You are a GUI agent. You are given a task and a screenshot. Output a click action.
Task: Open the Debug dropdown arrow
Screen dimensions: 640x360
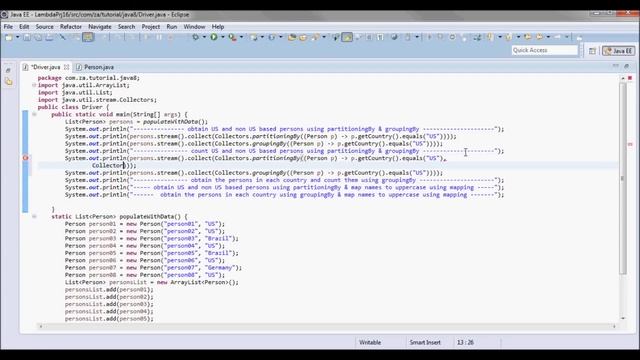204,37
